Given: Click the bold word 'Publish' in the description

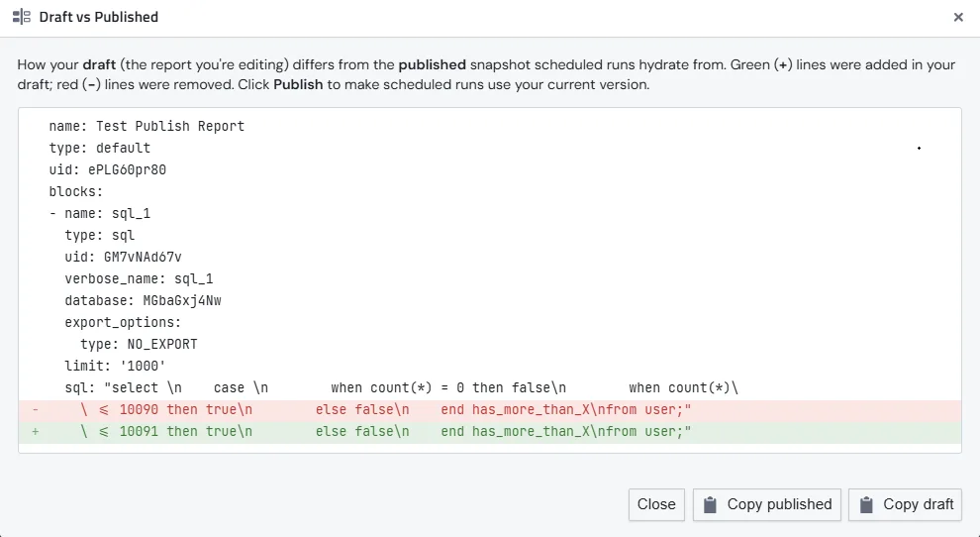Looking at the screenshot, I should [x=298, y=84].
